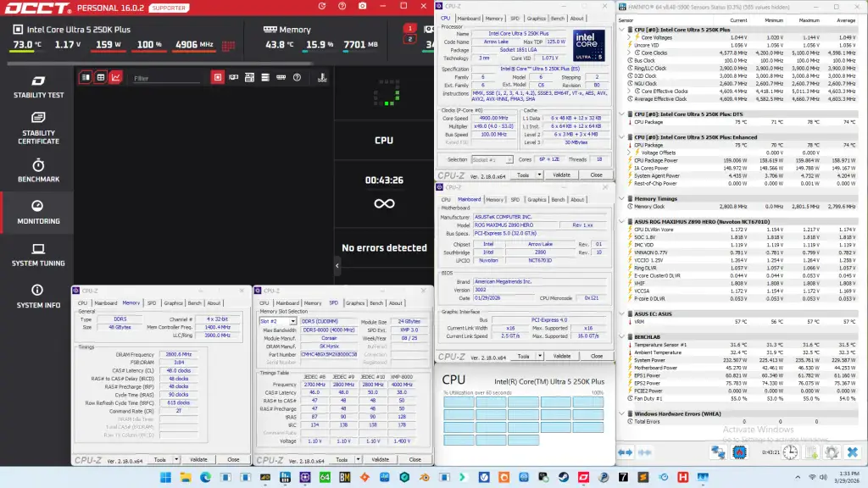
Task: Reset HWiNFO sensor clock timer
Action: 790,452
